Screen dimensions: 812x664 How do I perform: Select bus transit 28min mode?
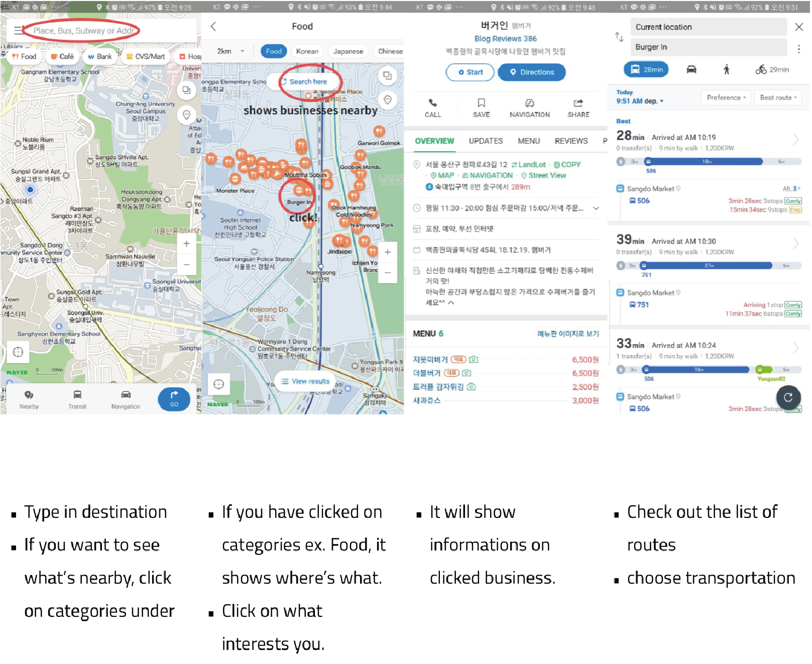[646, 69]
